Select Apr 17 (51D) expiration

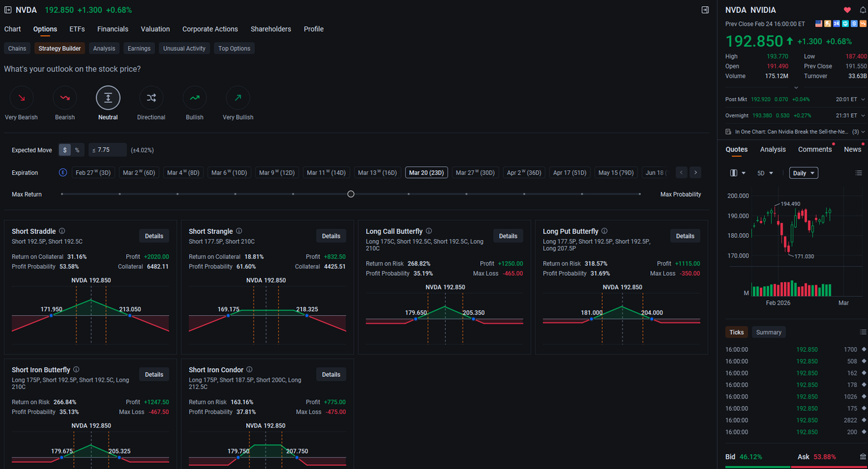[570, 173]
